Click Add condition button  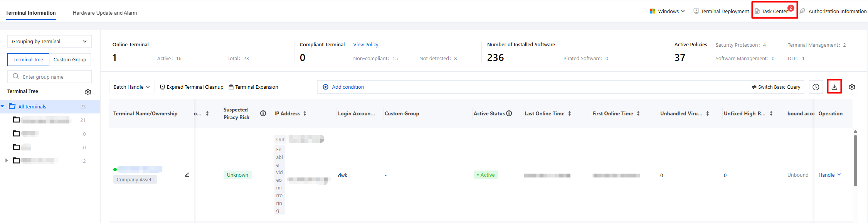coord(343,87)
